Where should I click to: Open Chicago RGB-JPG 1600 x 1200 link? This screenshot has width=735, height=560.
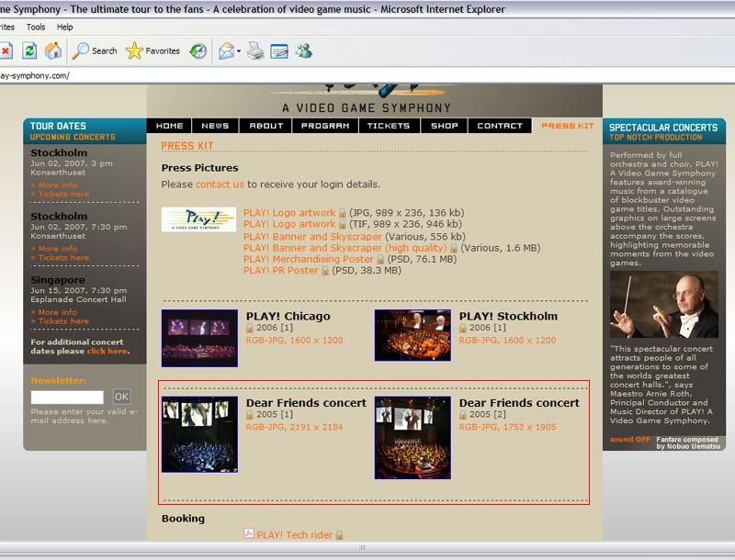(294, 341)
